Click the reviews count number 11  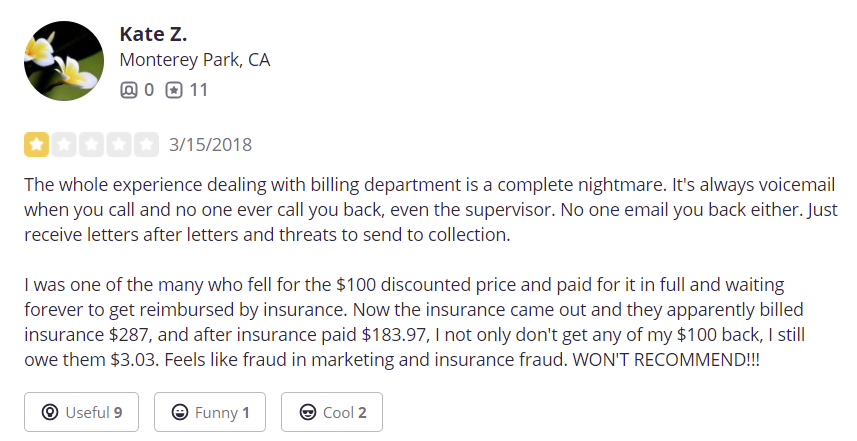click(x=198, y=90)
